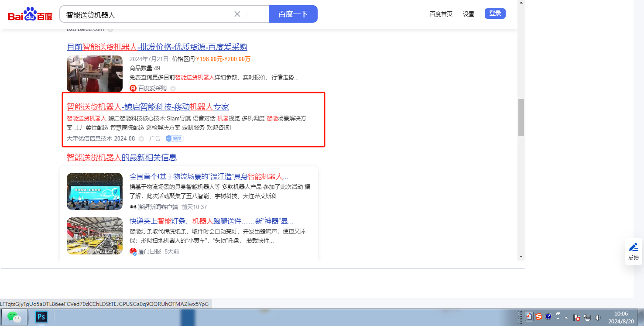
Task: Go to 百度首页 in top navigation
Action: click(x=441, y=14)
